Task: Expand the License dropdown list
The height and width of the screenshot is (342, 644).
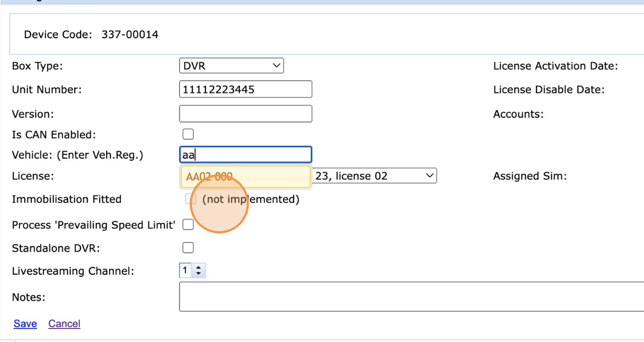Action: [375, 176]
